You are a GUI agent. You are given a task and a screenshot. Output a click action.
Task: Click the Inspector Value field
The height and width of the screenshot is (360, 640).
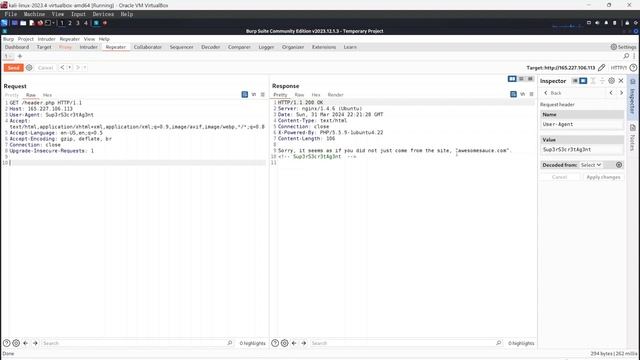point(582,149)
